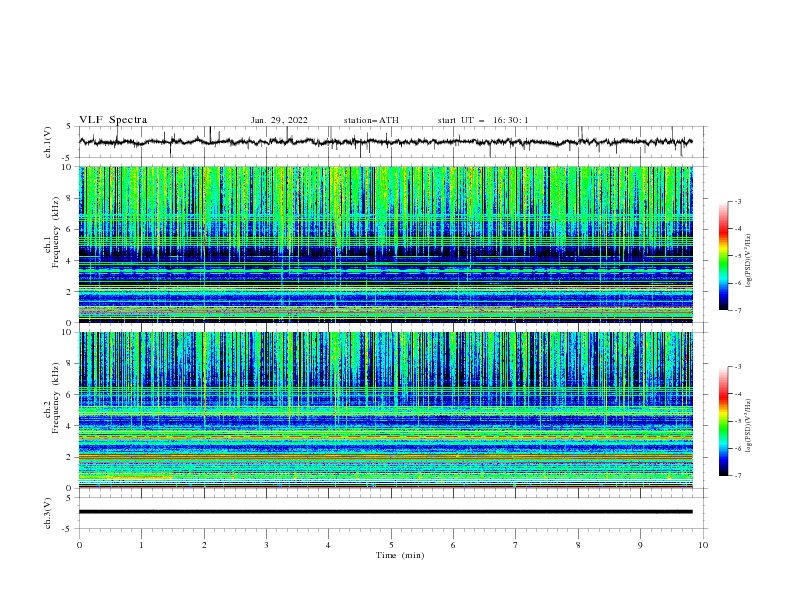The image size is (792, 612).
Task: Click inside the ch.1 spectrogram panel
Action: coord(385,244)
